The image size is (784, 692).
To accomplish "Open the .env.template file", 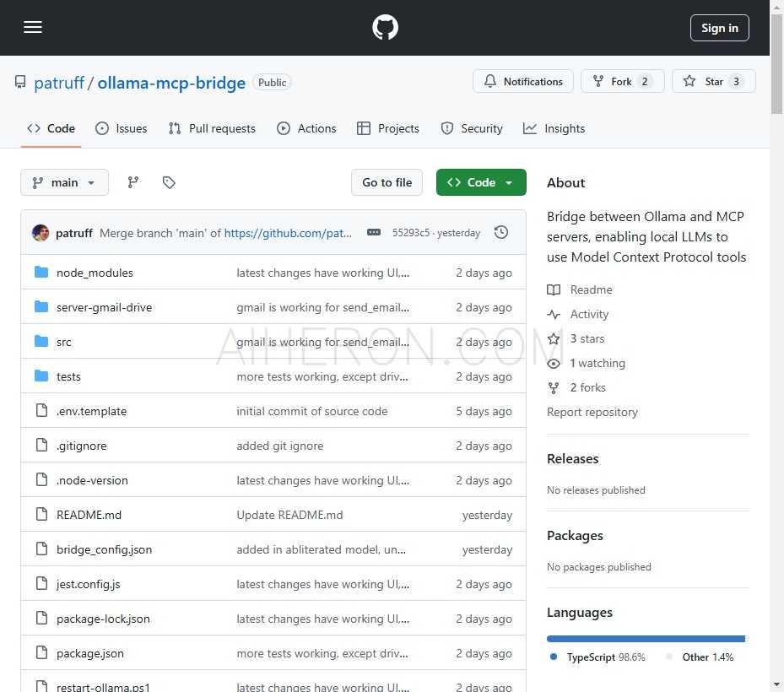I will 91,412.
